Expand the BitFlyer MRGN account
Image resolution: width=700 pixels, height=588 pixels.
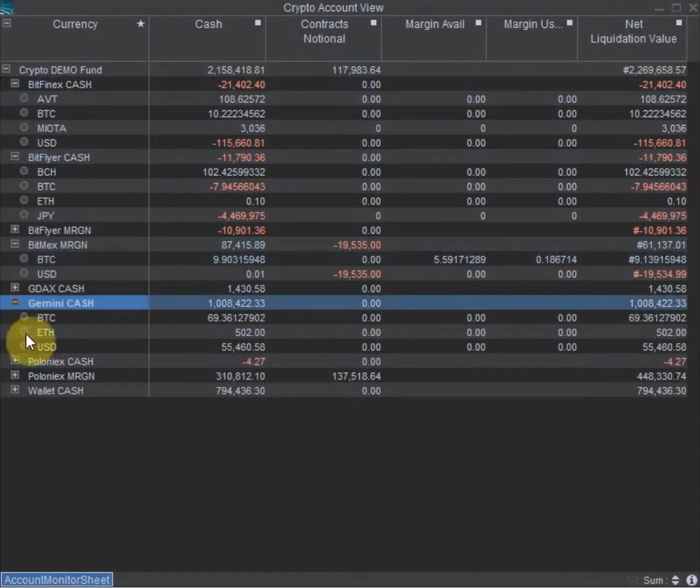[15, 229]
